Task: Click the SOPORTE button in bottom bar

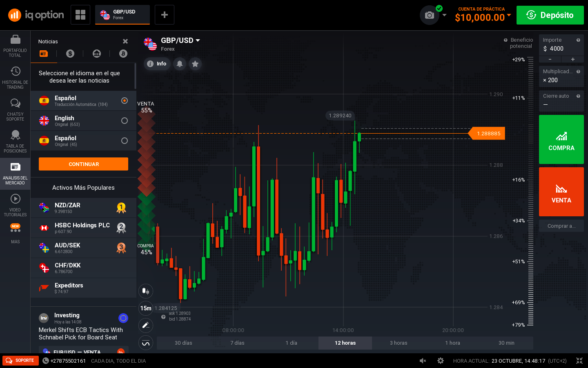Action: [x=20, y=361]
